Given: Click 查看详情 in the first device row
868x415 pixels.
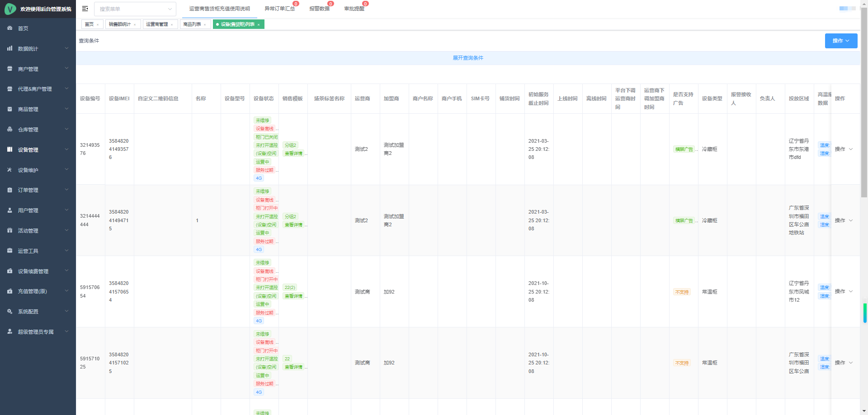Looking at the screenshot, I should [x=293, y=154].
